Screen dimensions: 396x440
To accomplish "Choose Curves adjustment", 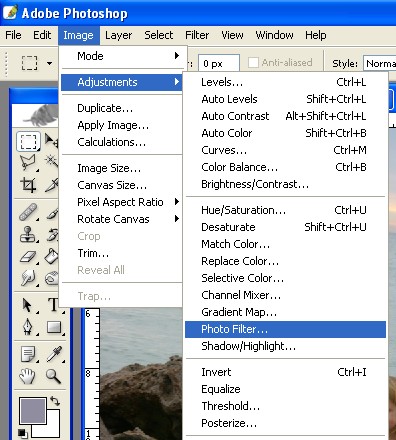I will tap(285, 150).
